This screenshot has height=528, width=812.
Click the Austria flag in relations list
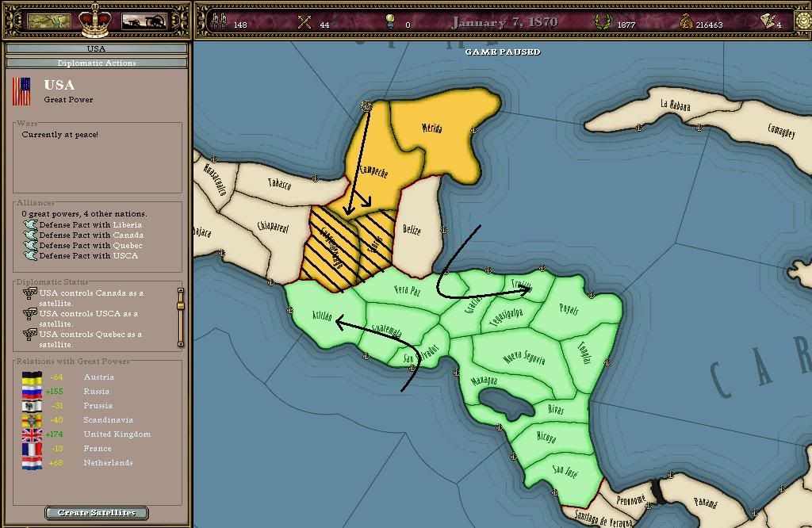coord(32,377)
